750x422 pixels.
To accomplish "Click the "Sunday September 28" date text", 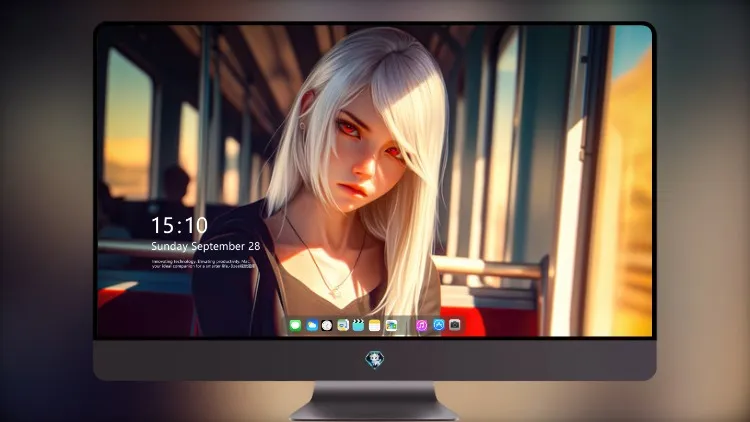I will [x=206, y=246].
